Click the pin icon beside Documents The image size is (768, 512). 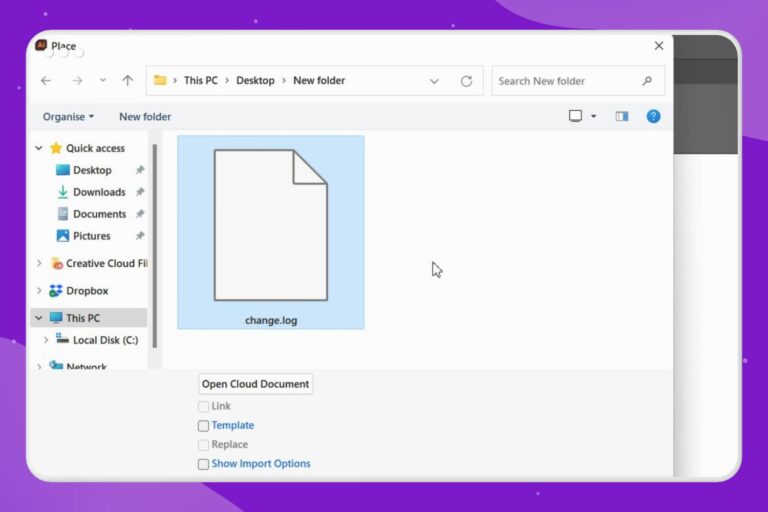tap(140, 214)
